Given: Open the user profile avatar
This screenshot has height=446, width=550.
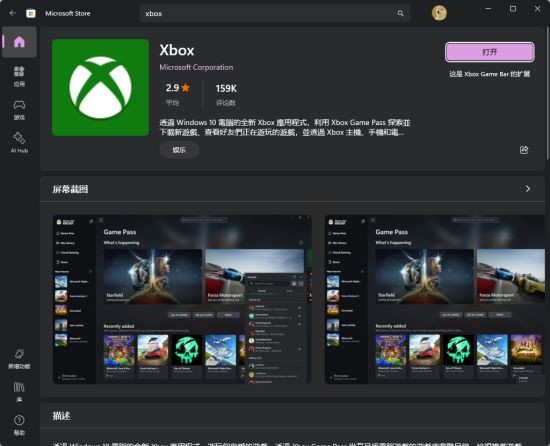Looking at the screenshot, I should tap(439, 13).
